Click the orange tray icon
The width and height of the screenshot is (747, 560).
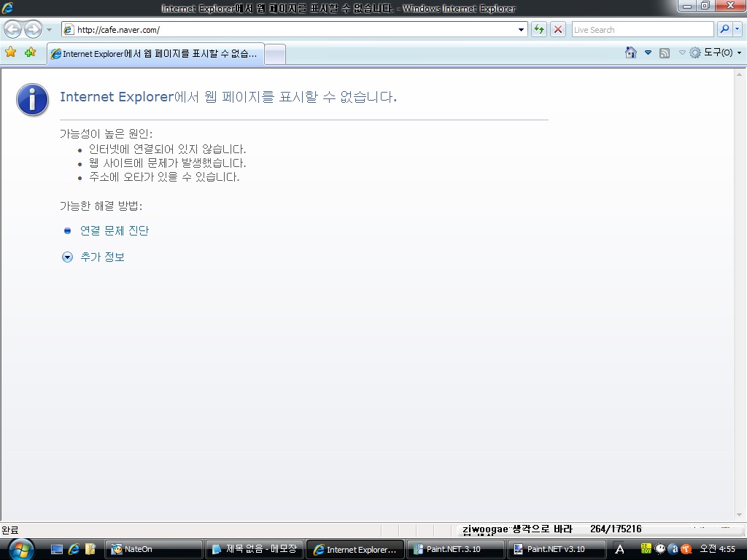coord(686,548)
